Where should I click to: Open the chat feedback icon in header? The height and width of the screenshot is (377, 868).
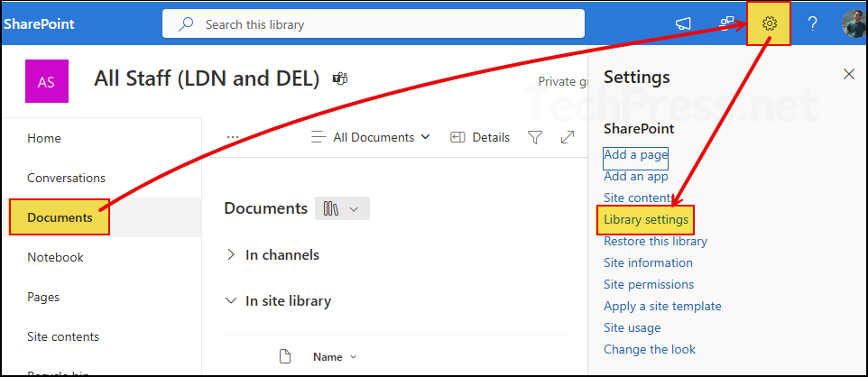coord(726,23)
